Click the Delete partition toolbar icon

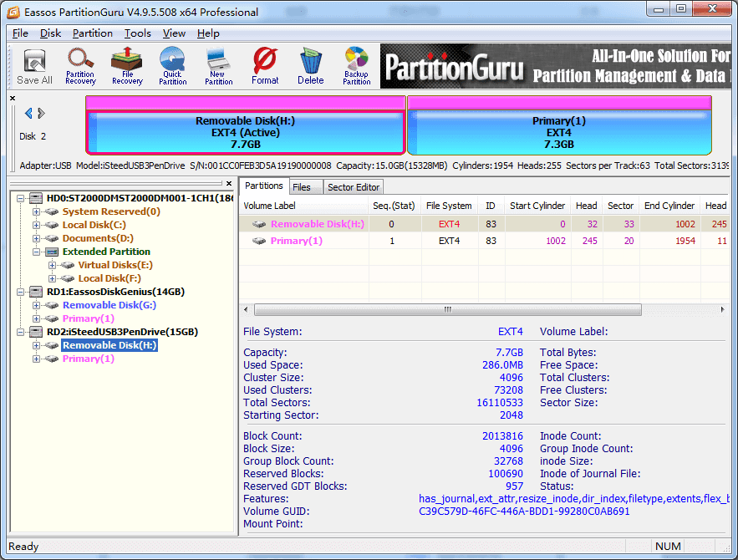click(311, 67)
